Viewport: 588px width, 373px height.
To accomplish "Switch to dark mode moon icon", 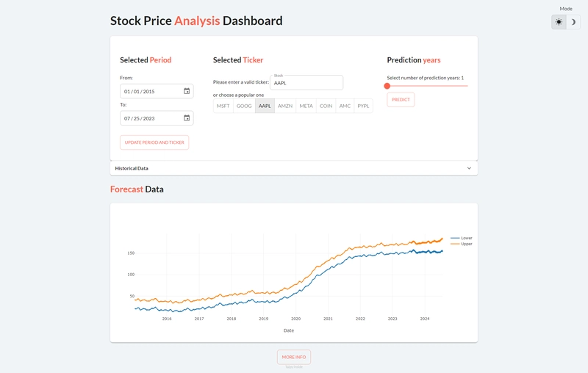I will (573, 22).
